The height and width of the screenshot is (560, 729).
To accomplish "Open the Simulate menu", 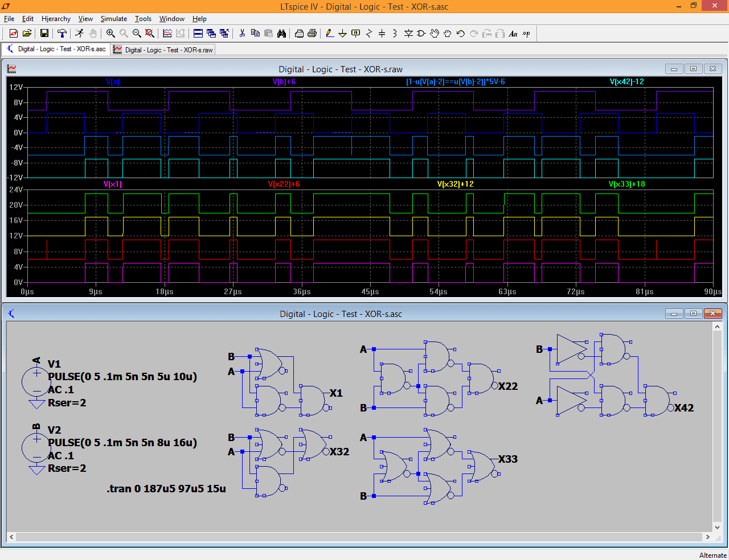I will point(114,19).
